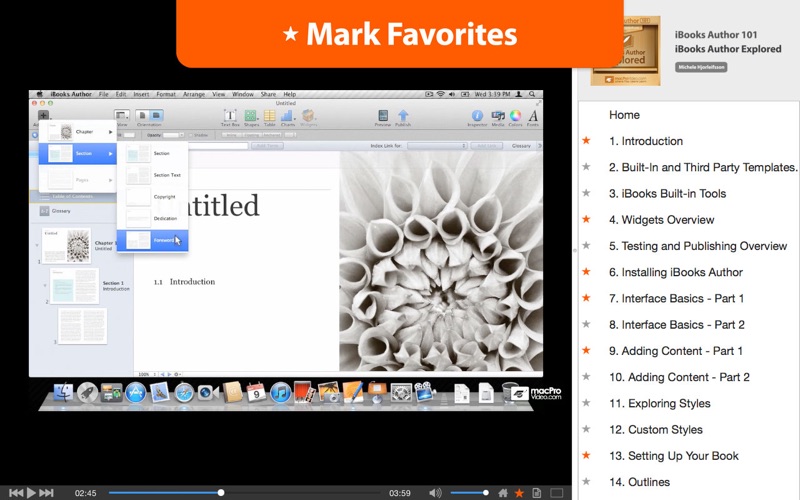Viewport: 800px width, 500px height.
Task: Click the video progress slider knob
Action: (221, 493)
